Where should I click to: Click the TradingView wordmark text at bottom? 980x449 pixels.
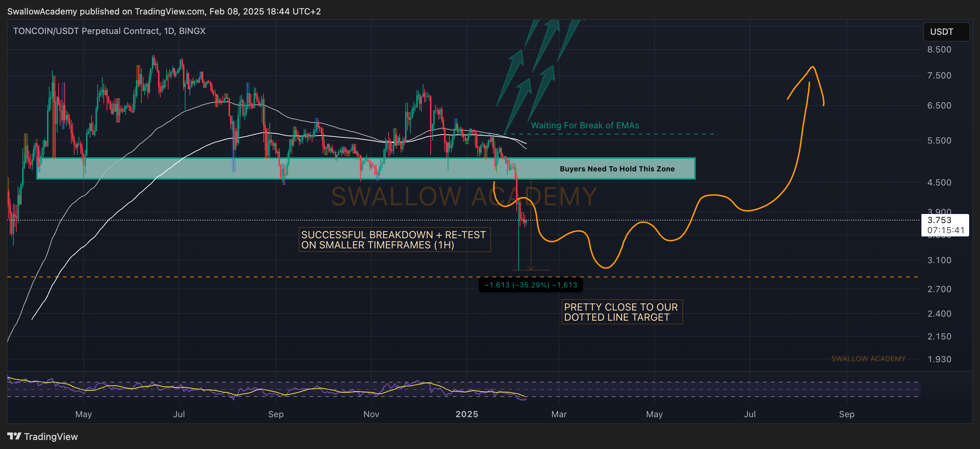[x=51, y=436]
